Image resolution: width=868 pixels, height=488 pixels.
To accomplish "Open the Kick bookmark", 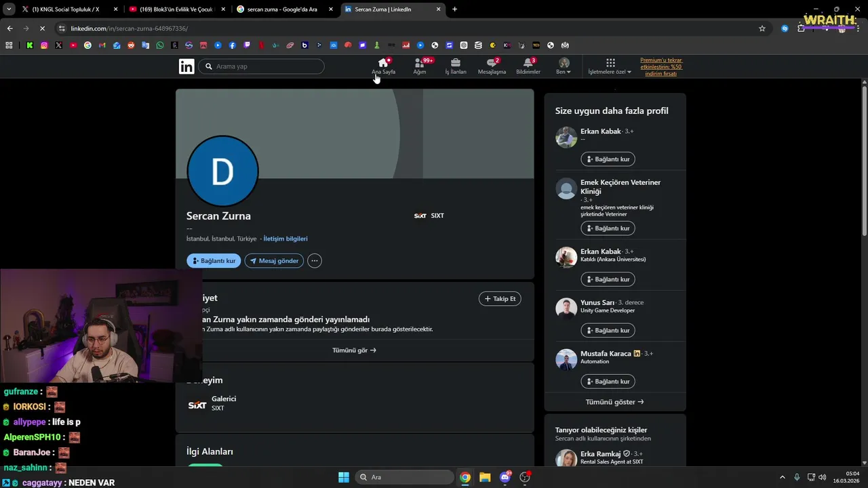I will 30,45.
